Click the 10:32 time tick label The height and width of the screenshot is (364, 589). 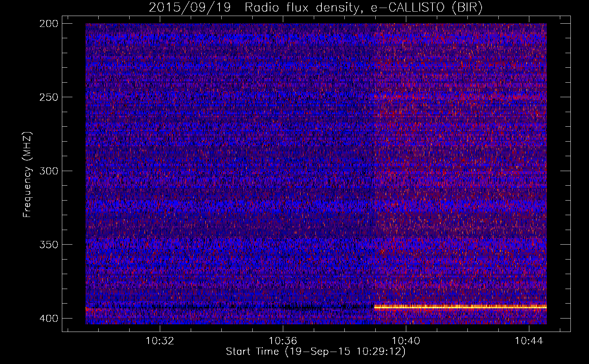click(x=160, y=341)
